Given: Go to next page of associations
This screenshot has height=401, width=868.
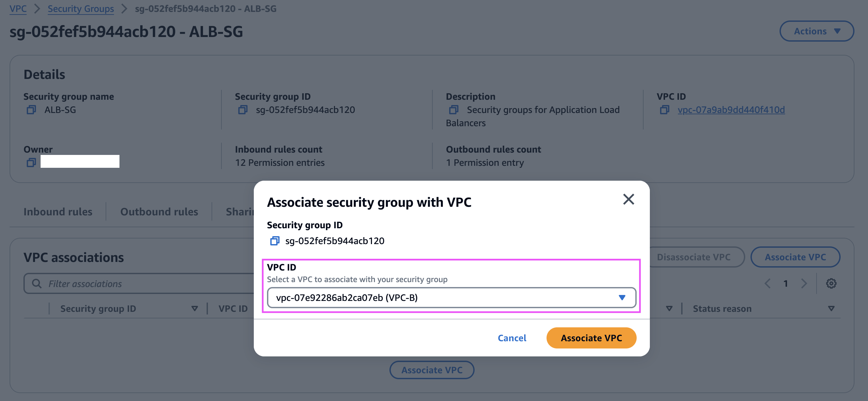Looking at the screenshot, I should [804, 283].
